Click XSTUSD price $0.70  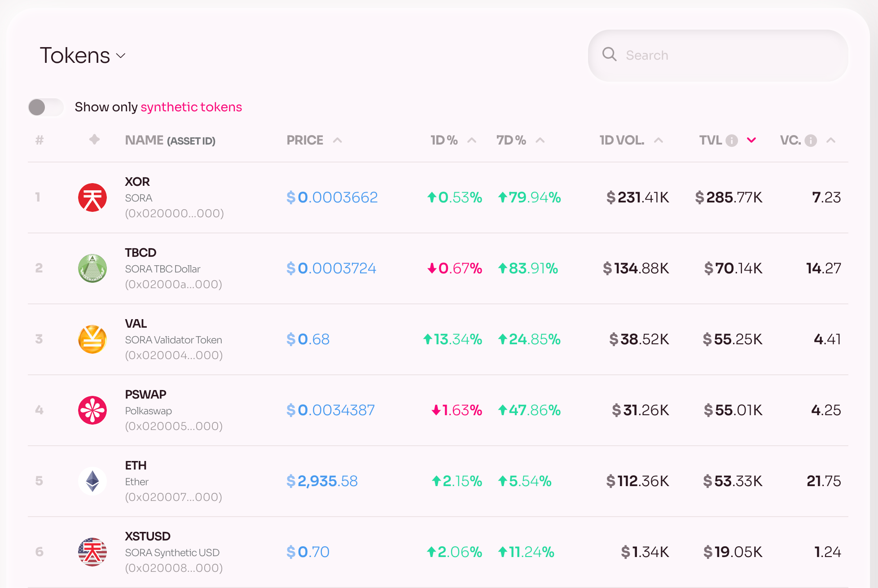click(308, 552)
